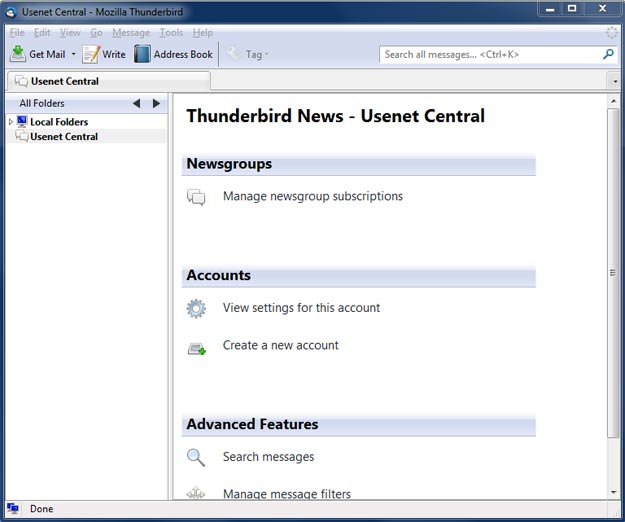Click the Tag toolbar button

(247, 54)
